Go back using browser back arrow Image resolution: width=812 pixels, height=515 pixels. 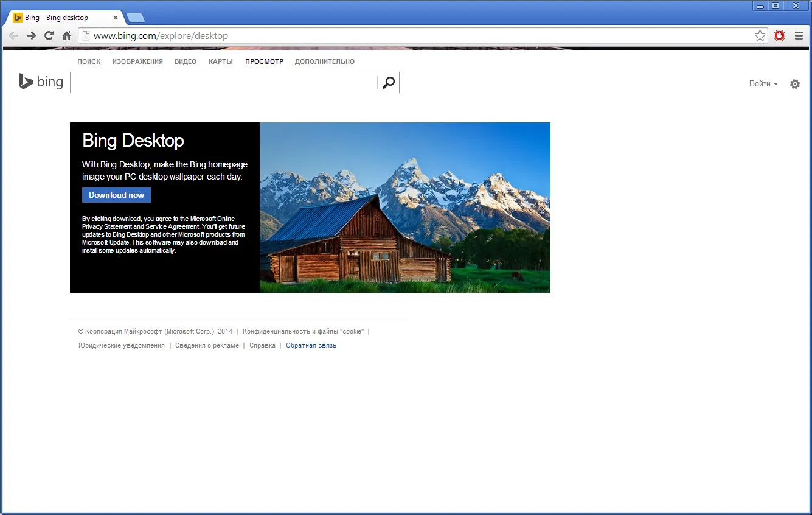(13, 36)
